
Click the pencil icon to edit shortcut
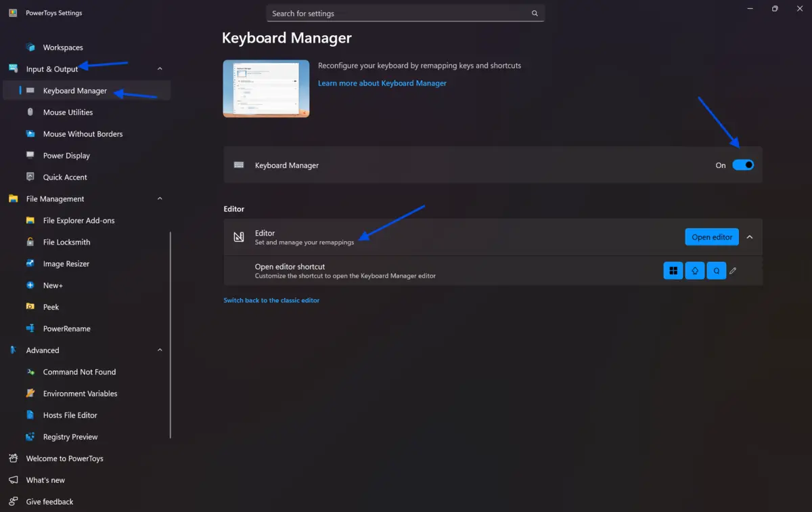(733, 271)
